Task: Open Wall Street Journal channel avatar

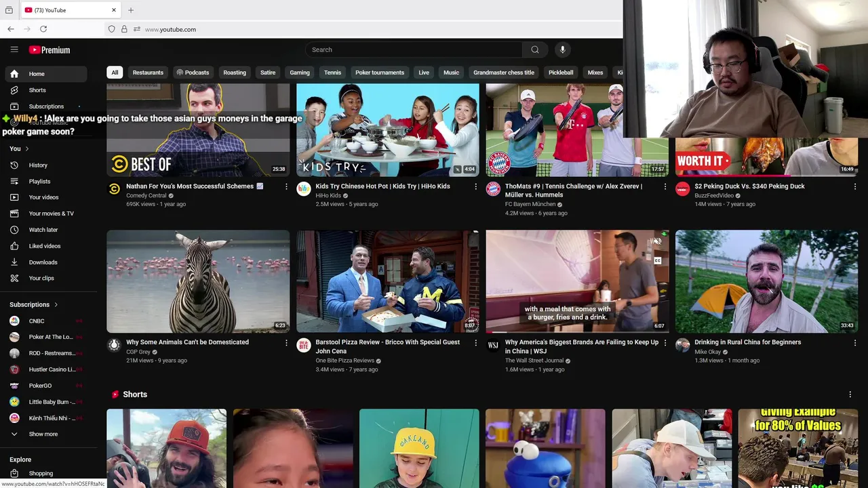Action: [493, 345]
